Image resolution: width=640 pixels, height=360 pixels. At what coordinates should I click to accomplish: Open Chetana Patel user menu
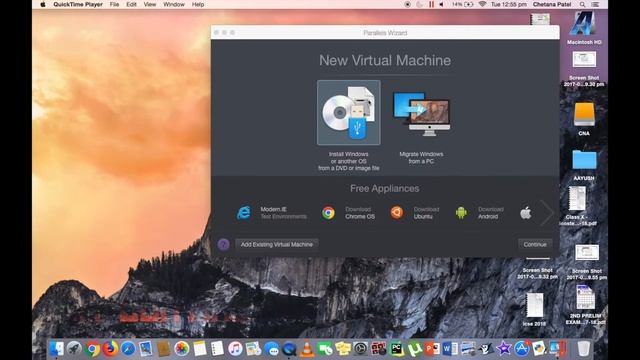pos(552,4)
